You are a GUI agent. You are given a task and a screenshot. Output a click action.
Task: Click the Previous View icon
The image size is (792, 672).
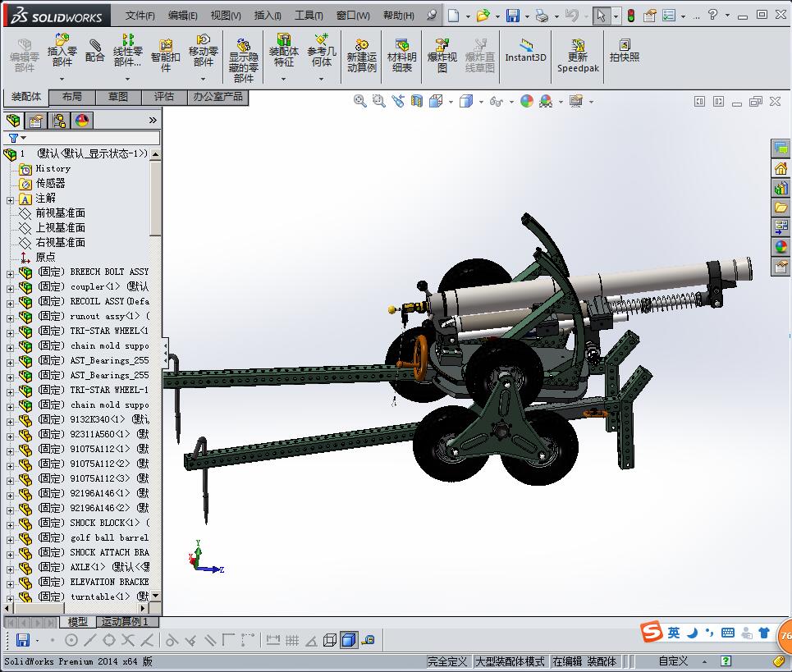398,101
